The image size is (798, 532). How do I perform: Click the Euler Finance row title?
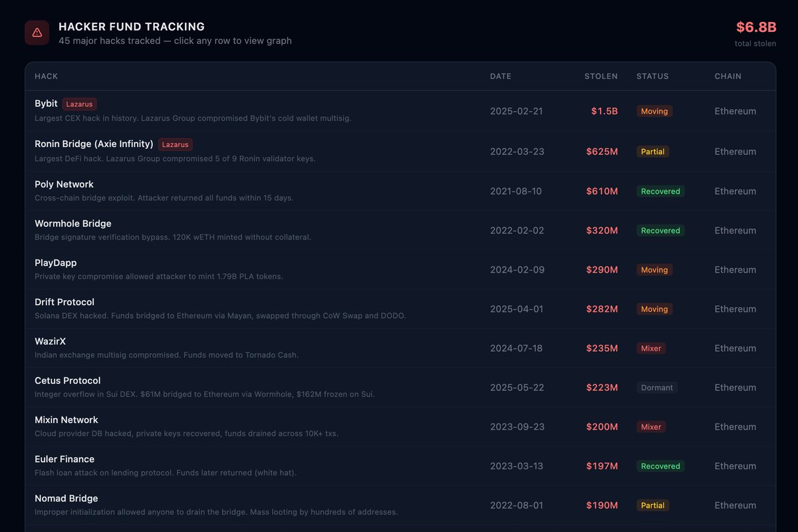click(x=65, y=459)
